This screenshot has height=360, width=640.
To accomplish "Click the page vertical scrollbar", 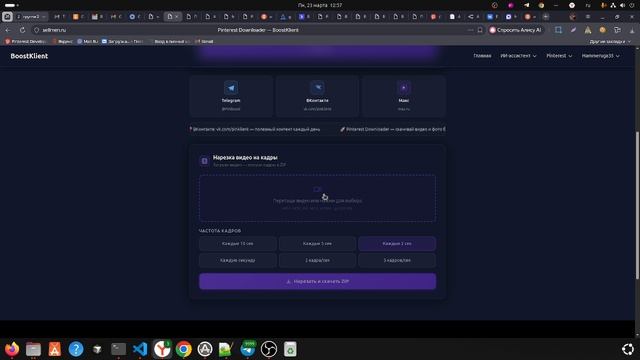I will click(637, 205).
